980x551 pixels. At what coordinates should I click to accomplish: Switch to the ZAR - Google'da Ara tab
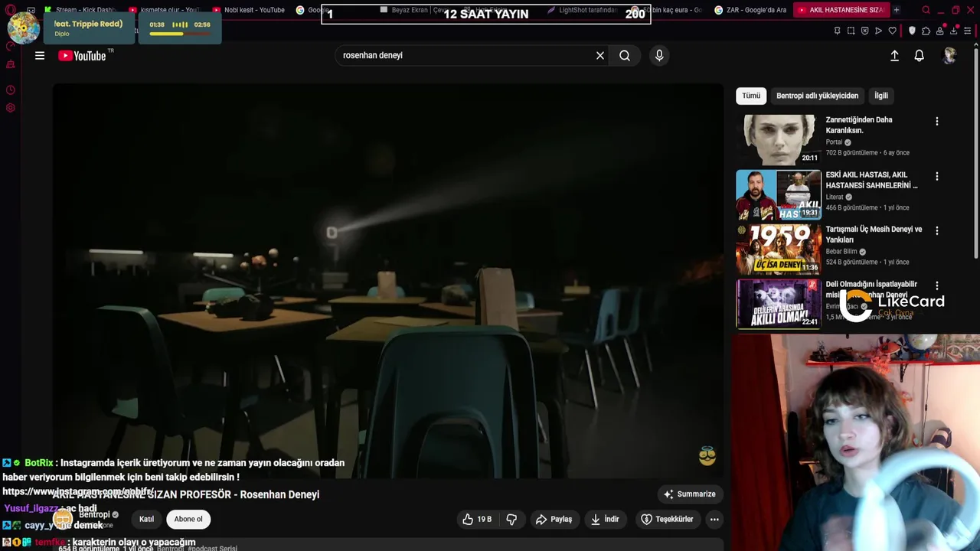(750, 10)
